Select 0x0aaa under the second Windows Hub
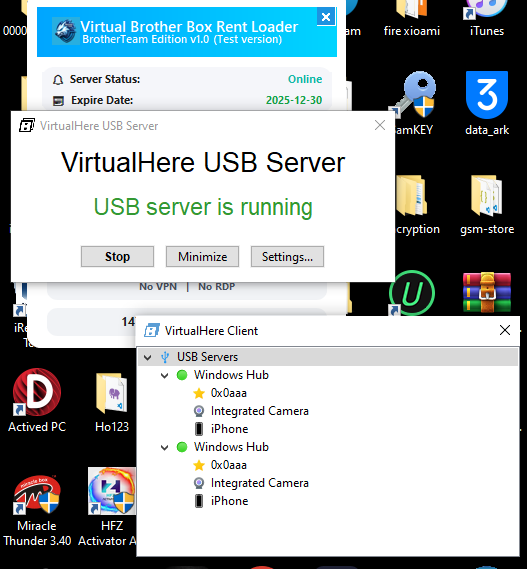This screenshot has width=527, height=569. click(229, 465)
